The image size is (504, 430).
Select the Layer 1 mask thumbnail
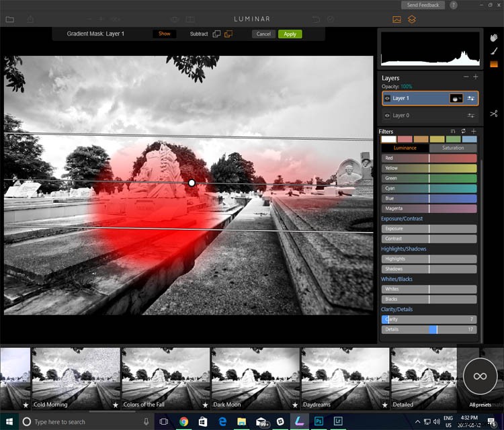tap(456, 98)
